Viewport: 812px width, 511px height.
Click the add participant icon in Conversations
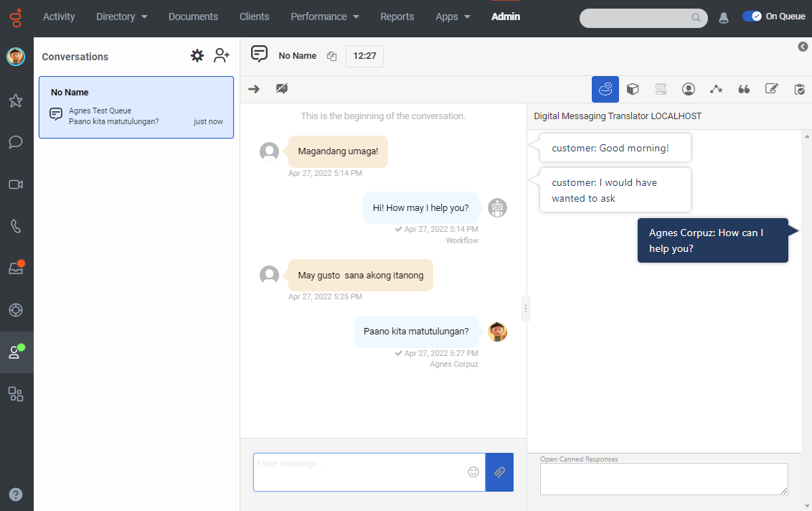(x=222, y=56)
